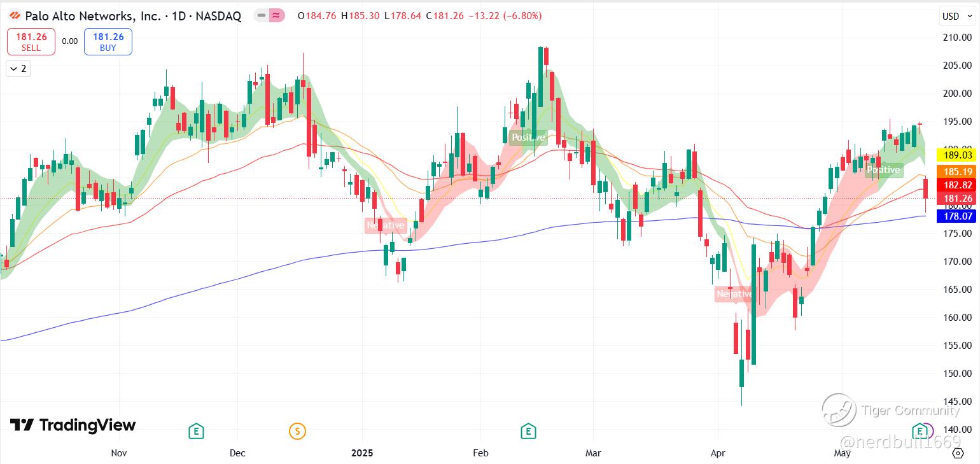Viewport: 980px width, 464px height.
Task: Toggle the grey market status pill
Action: point(261,16)
